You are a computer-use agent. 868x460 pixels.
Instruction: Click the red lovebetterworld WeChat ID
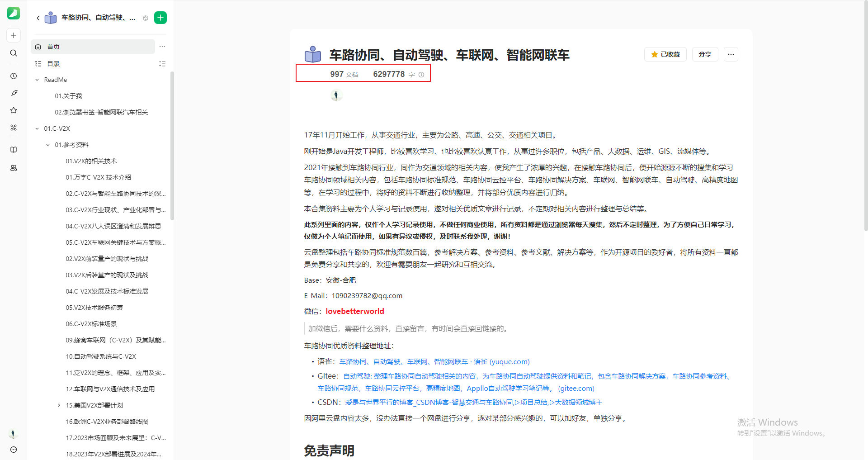[355, 311]
